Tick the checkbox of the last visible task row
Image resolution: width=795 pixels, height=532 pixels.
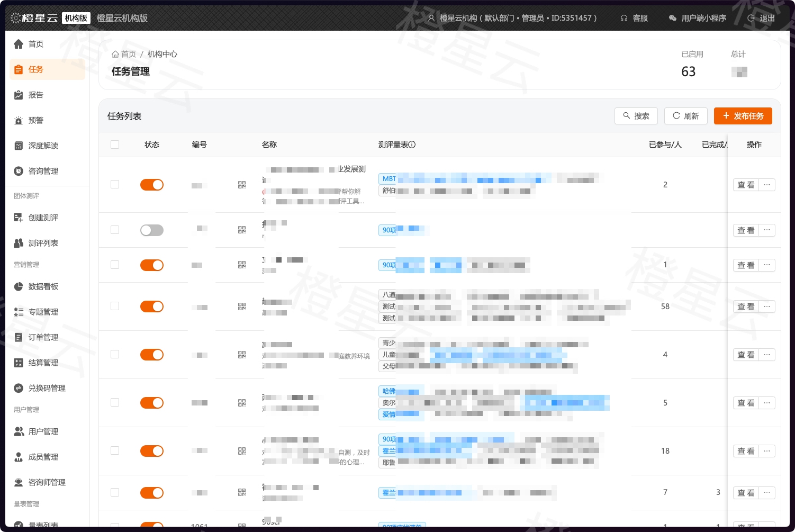point(115,492)
